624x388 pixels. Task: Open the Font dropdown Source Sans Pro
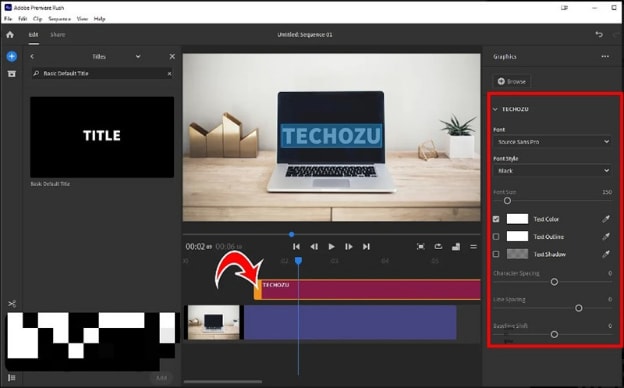coord(552,142)
